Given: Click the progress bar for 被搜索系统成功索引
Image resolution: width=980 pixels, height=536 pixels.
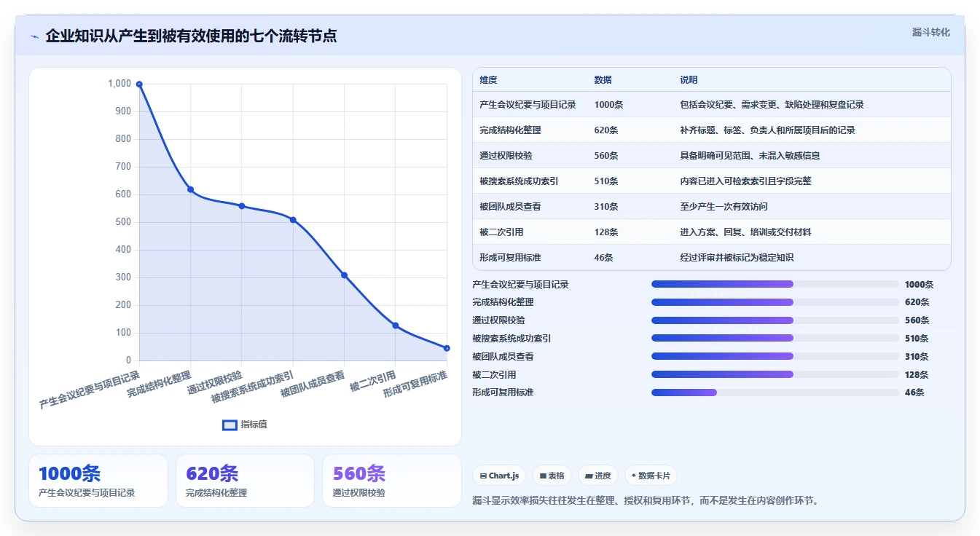Looking at the screenshot, I should pos(775,338).
